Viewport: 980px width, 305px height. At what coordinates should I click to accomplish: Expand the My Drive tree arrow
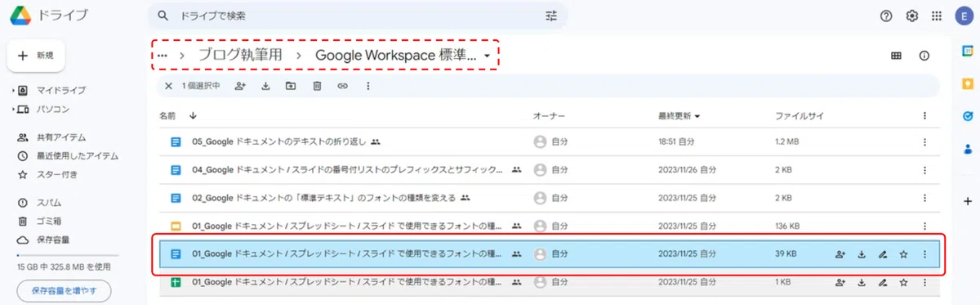[x=12, y=90]
